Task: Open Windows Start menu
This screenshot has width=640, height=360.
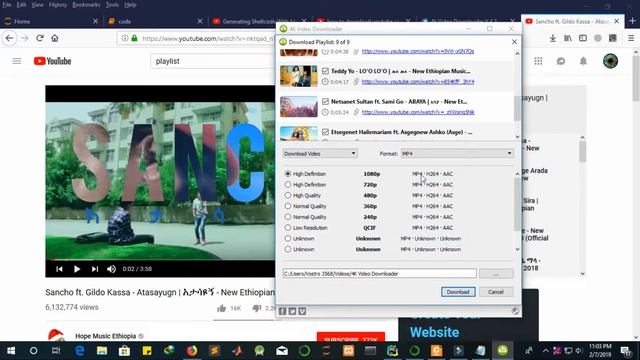Action: coord(11,351)
